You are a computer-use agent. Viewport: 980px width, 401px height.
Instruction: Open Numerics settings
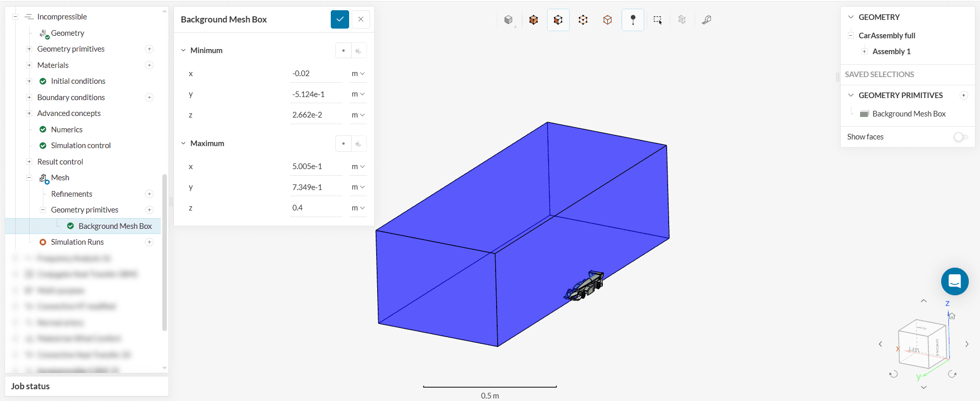pos(66,130)
